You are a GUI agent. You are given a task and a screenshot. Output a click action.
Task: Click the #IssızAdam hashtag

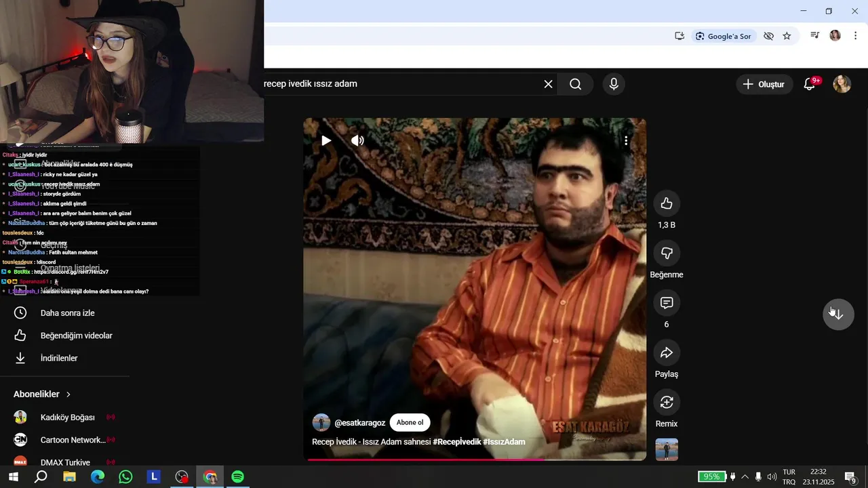tap(504, 442)
